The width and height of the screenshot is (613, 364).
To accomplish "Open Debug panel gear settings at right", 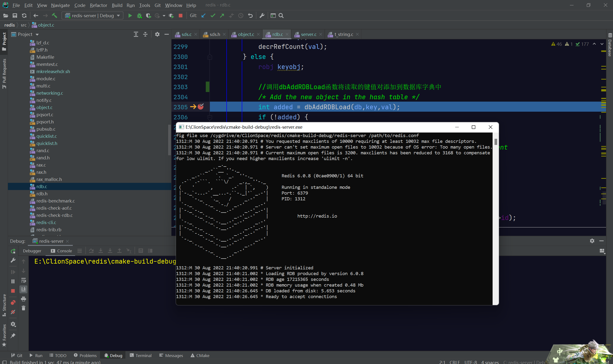I will pos(592,241).
